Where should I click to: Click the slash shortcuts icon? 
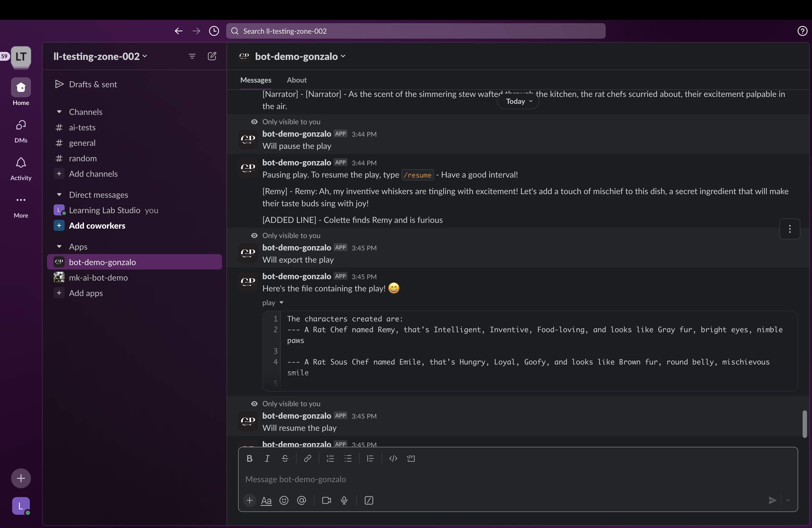[369, 500]
